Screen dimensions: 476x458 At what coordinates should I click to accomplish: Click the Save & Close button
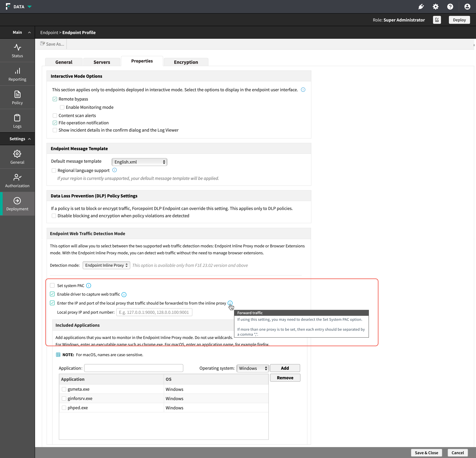coord(426,453)
